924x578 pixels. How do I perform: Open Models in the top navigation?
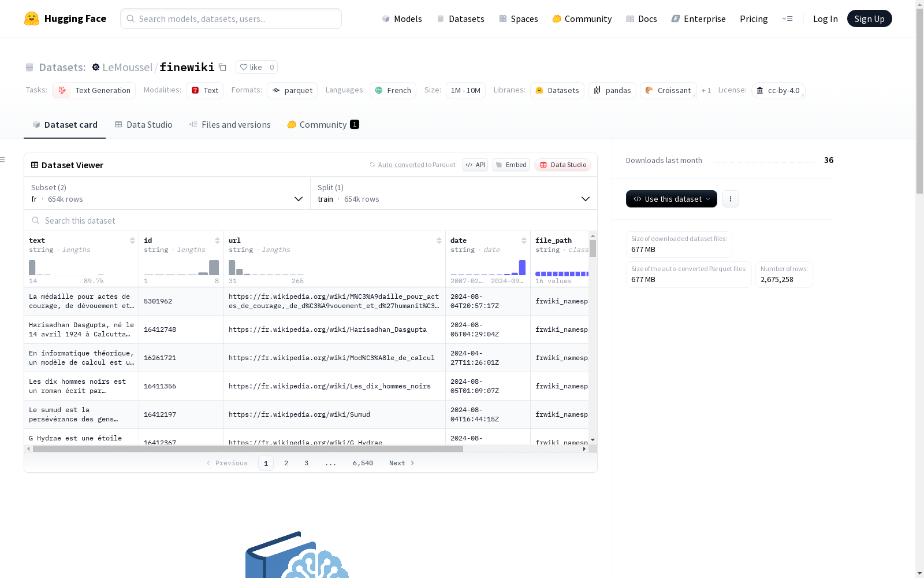pos(402,18)
